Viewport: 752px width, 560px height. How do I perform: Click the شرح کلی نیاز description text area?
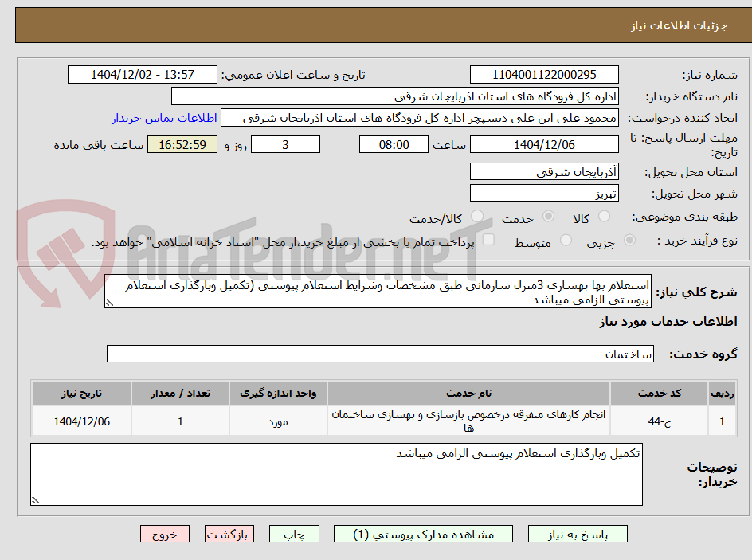pyautogui.click(x=378, y=292)
